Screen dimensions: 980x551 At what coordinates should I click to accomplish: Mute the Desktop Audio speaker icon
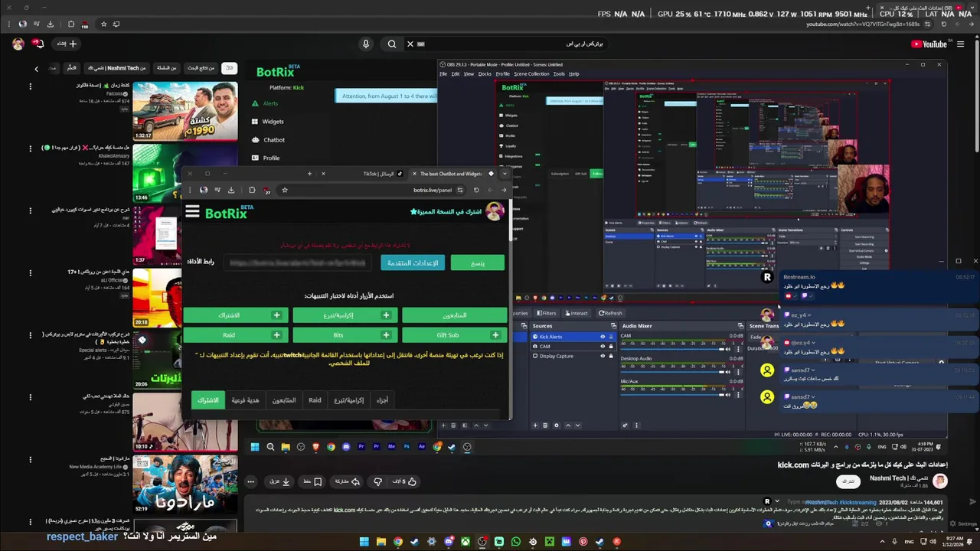click(x=727, y=372)
